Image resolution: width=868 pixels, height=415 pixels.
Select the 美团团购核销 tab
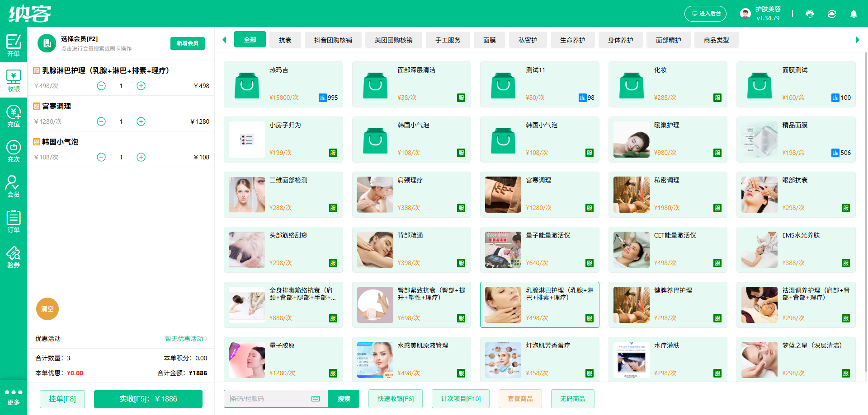coord(394,40)
